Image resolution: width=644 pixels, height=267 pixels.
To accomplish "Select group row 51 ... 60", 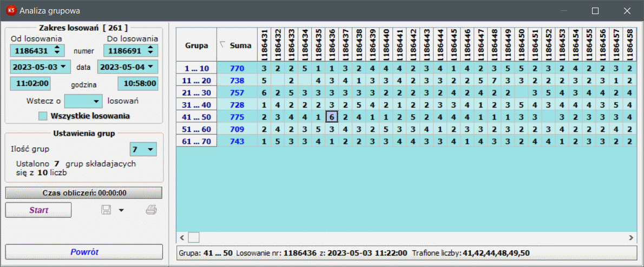I will [x=197, y=129].
